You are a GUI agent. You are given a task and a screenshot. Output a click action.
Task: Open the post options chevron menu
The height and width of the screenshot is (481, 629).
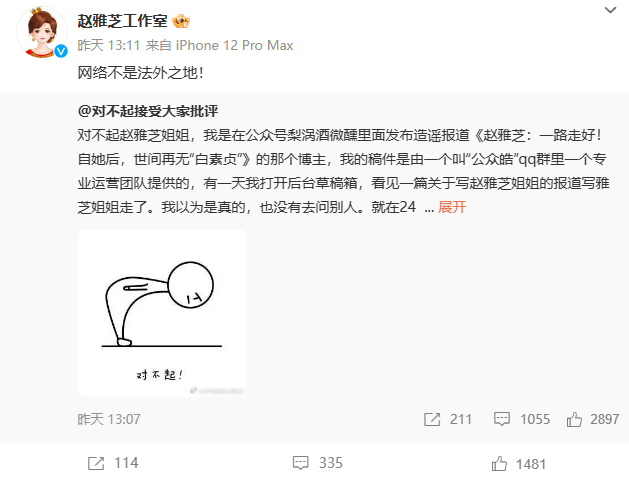pos(610,10)
